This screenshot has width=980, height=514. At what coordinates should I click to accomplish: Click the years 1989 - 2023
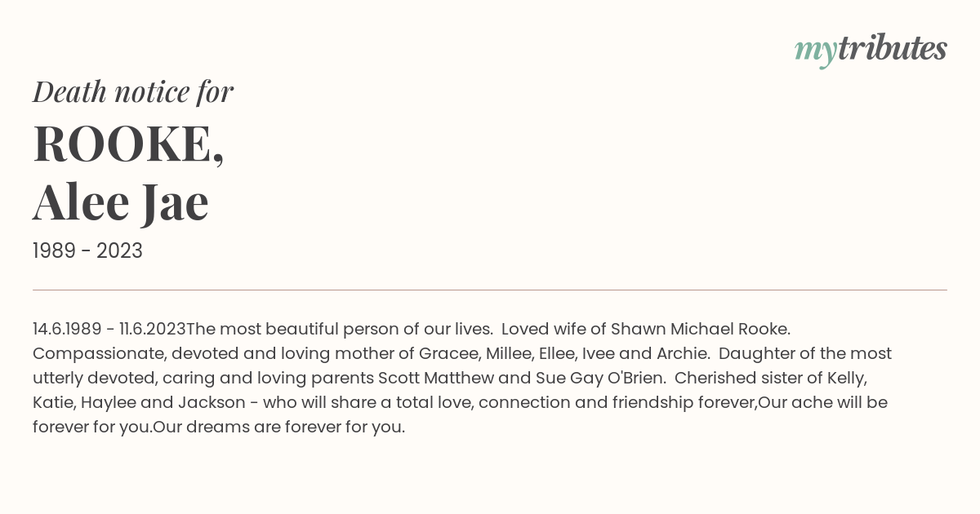87,251
